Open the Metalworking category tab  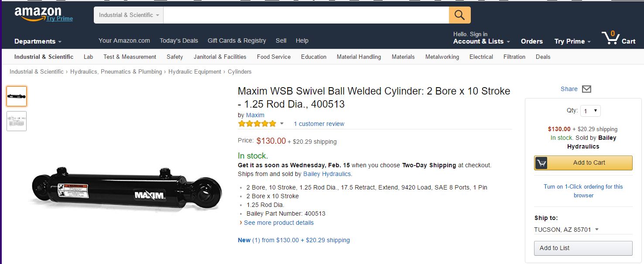442,57
